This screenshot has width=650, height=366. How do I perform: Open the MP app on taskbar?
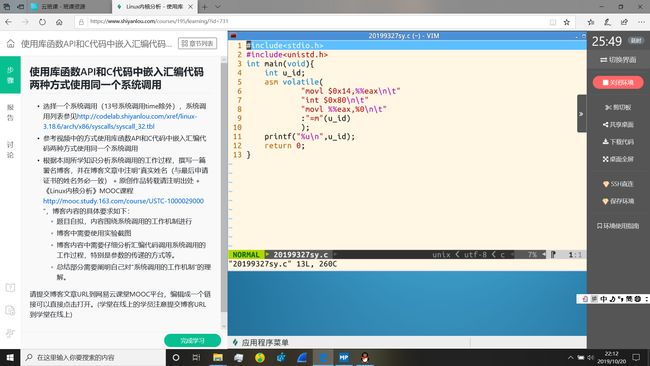point(344,357)
